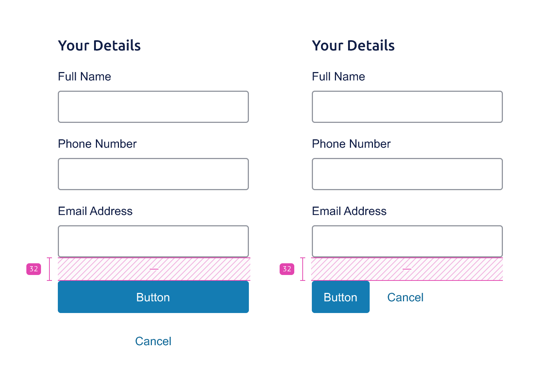
Task: Click the Email Address label on the left form
Action: (95, 211)
